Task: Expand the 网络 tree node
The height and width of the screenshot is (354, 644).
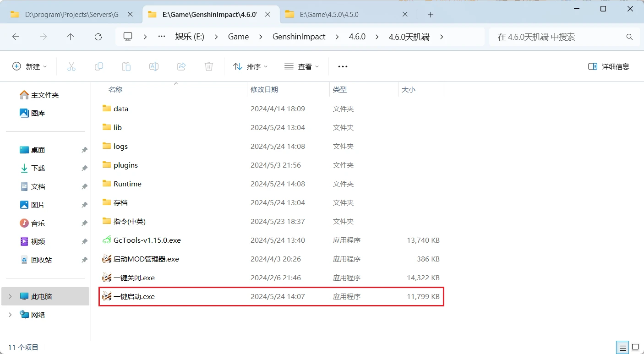Action: pyautogui.click(x=10, y=315)
